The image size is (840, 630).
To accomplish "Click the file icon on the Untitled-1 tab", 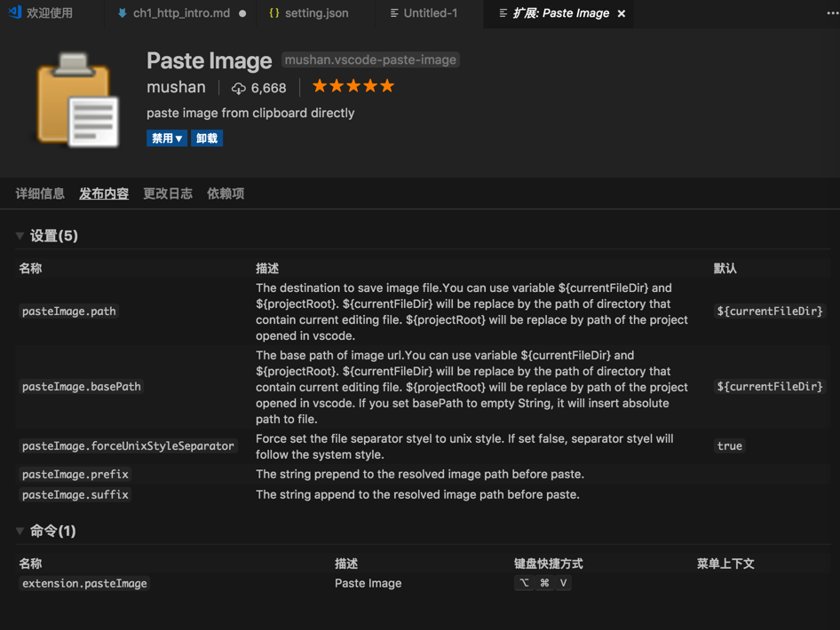I will pyautogui.click(x=393, y=13).
